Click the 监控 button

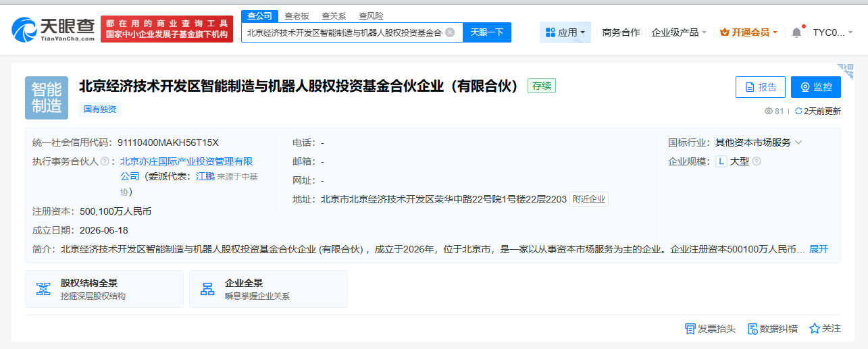[816, 87]
